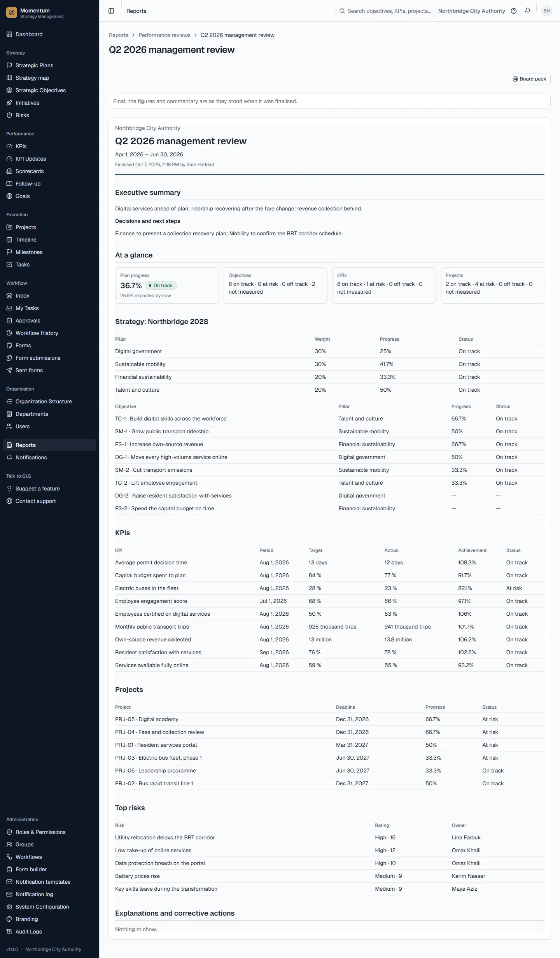Screen dimensions: 560x958
Task: Open the SH user avatar
Action: pyautogui.click(x=547, y=11)
